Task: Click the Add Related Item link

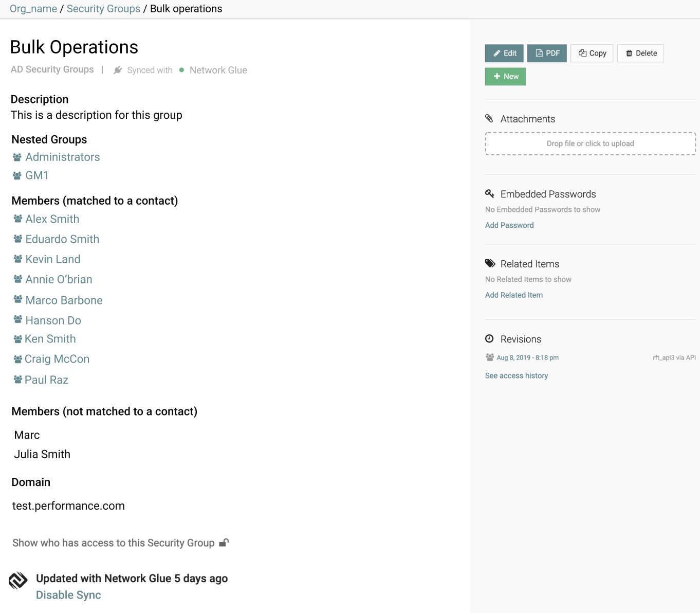Action: [514, 295]
